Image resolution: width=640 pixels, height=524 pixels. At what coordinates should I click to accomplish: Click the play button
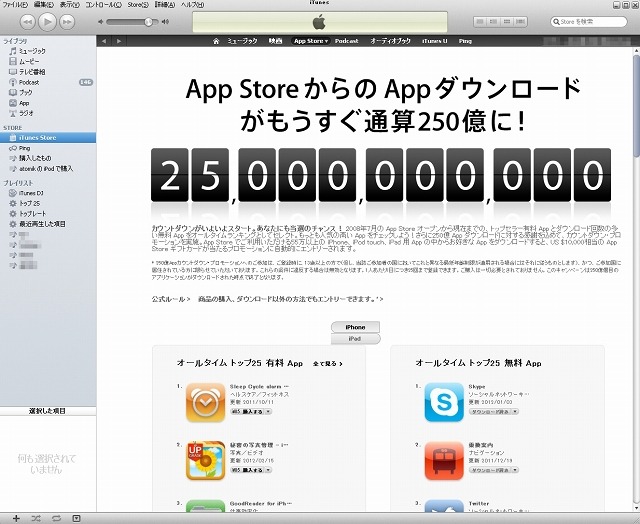[47, 22]
